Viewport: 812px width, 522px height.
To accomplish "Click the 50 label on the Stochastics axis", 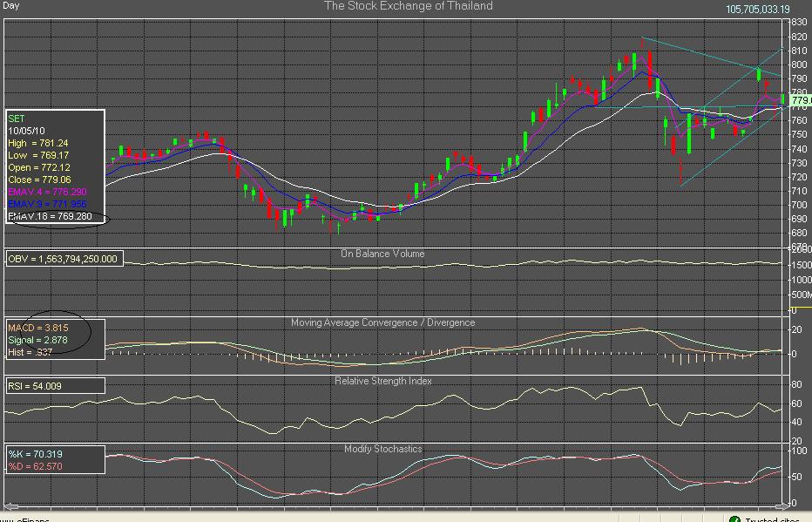I will click(x=797, y=477).
